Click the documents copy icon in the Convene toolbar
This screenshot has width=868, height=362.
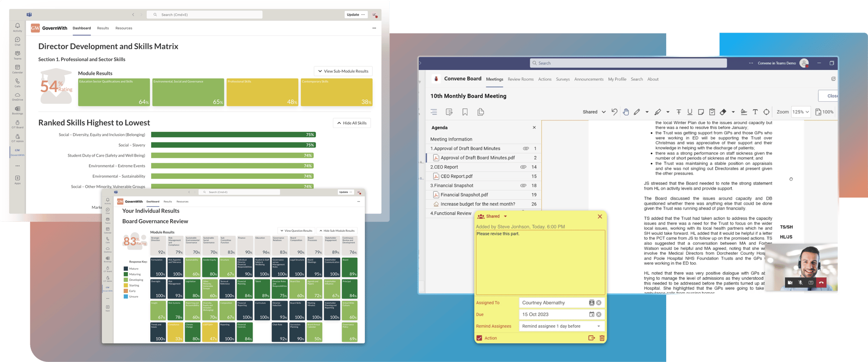click(480, 112)
